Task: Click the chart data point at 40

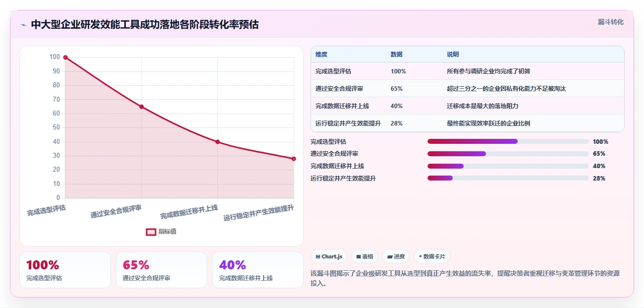Action: (217, 142)
